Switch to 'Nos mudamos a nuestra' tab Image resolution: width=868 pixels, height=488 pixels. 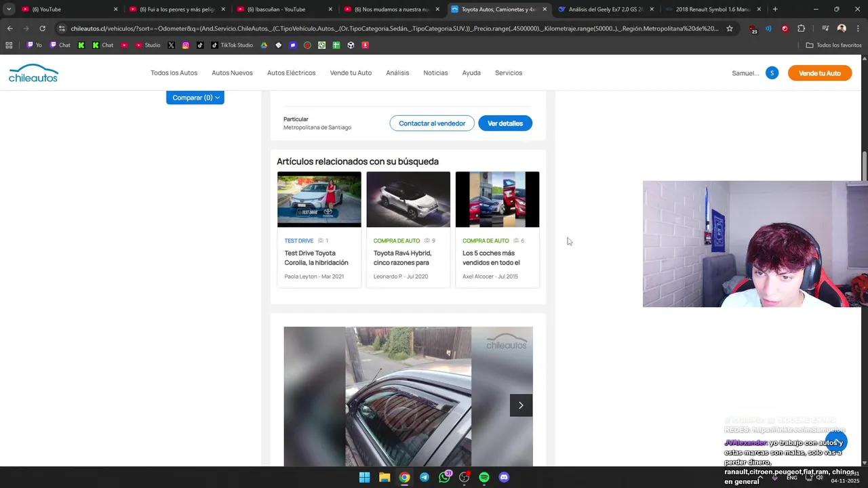(x=391, y=9)
